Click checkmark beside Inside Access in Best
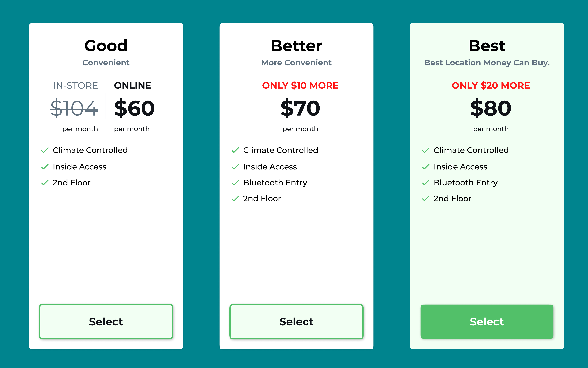Image resolution: width=588 pixels, height=368 pixels. pos(426,167)
